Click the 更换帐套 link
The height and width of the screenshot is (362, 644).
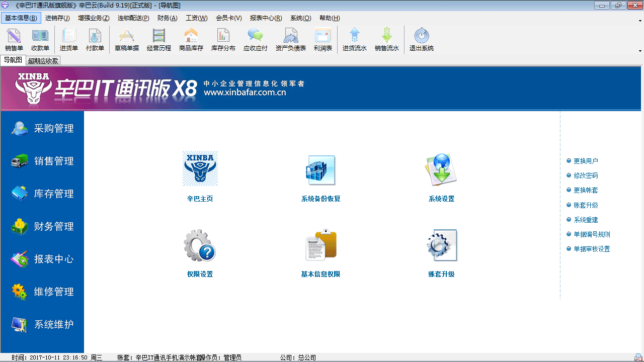[x=586, y=191]
